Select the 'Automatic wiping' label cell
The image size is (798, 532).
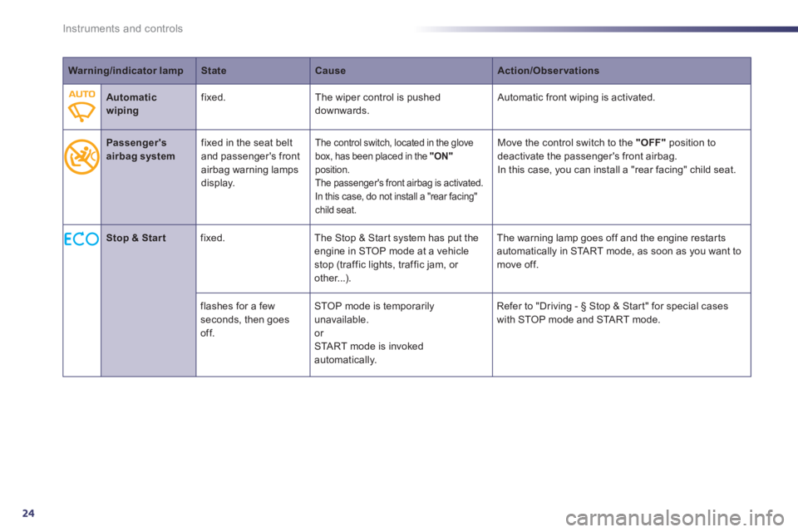click(x=148, y=107)
